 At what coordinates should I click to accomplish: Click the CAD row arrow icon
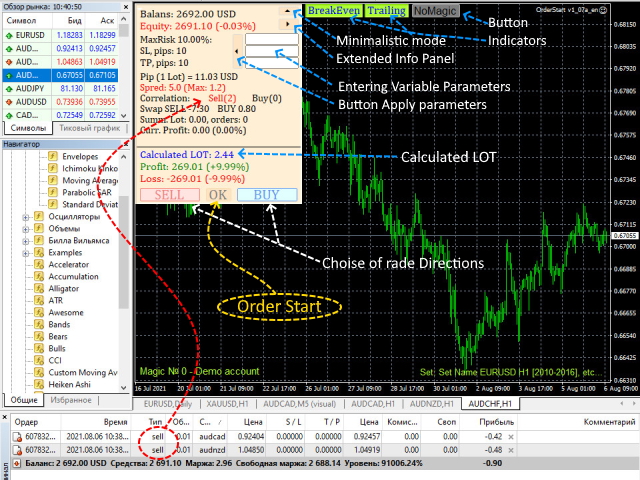click(9, 115)
